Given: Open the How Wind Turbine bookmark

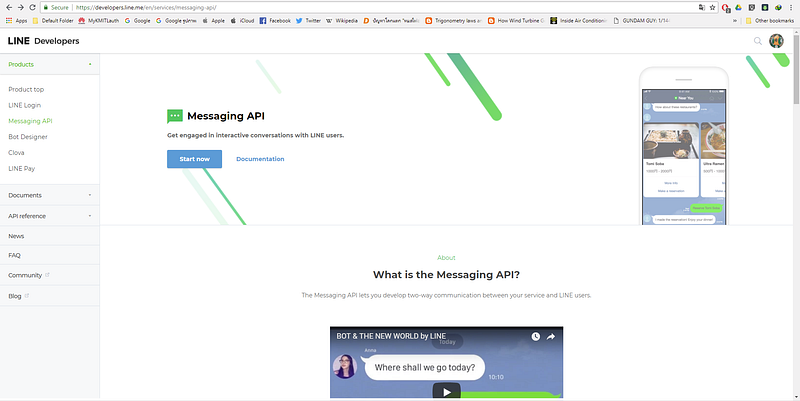Looking at the screenshot, I should click(516, 21).
